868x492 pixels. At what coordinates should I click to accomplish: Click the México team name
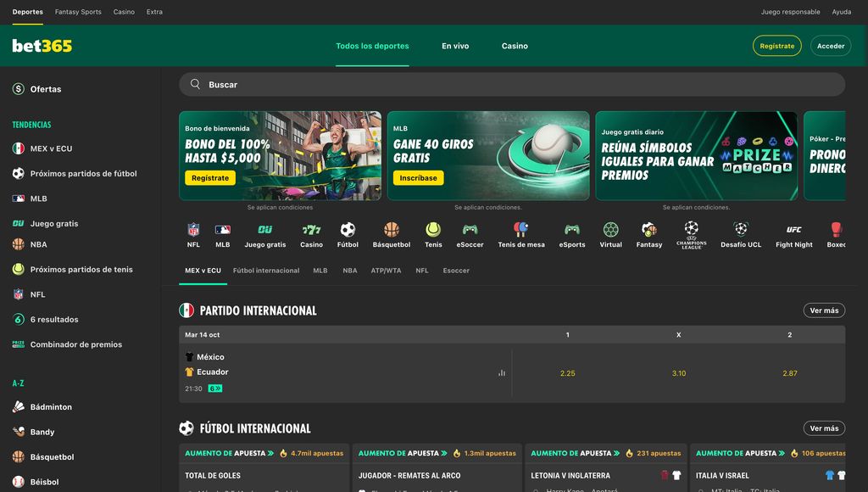point(210,357)
